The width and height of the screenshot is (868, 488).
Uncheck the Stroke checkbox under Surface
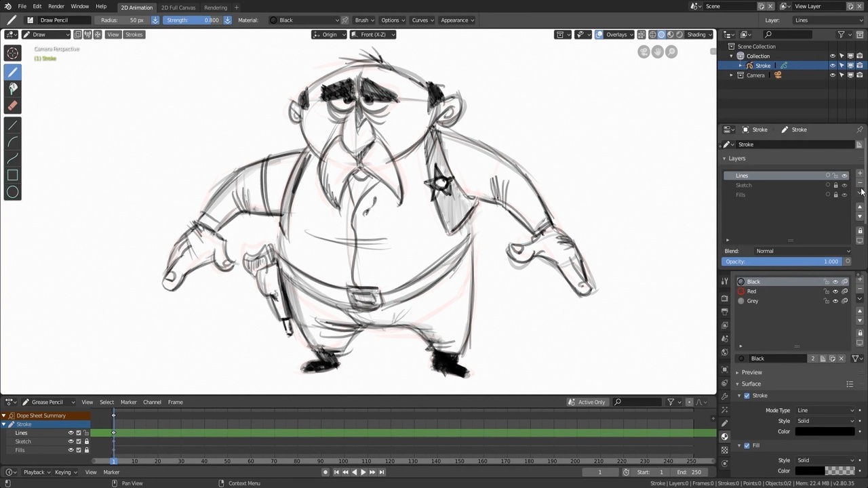747,396
